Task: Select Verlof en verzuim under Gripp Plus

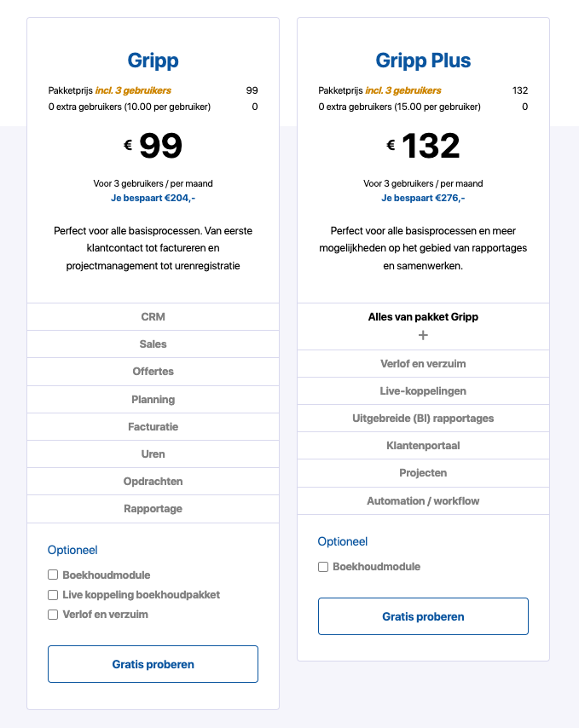Action: 423,363
